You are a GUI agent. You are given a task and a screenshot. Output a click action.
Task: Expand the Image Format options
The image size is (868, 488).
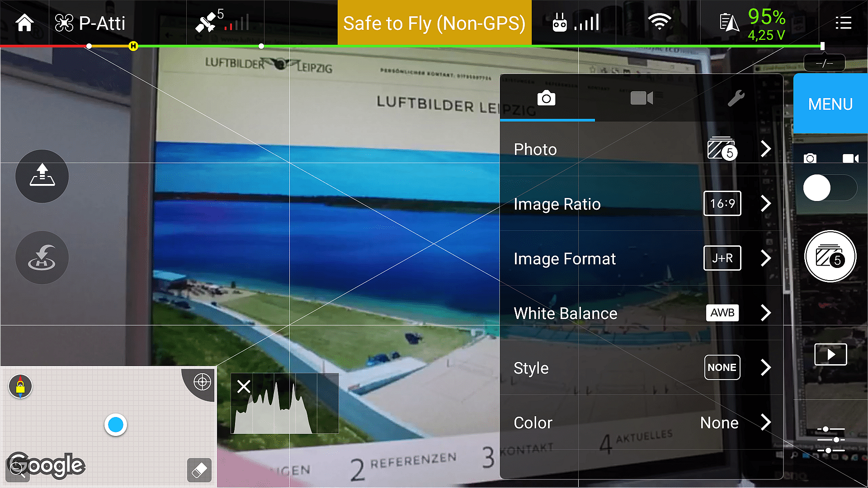pos(767,258)
